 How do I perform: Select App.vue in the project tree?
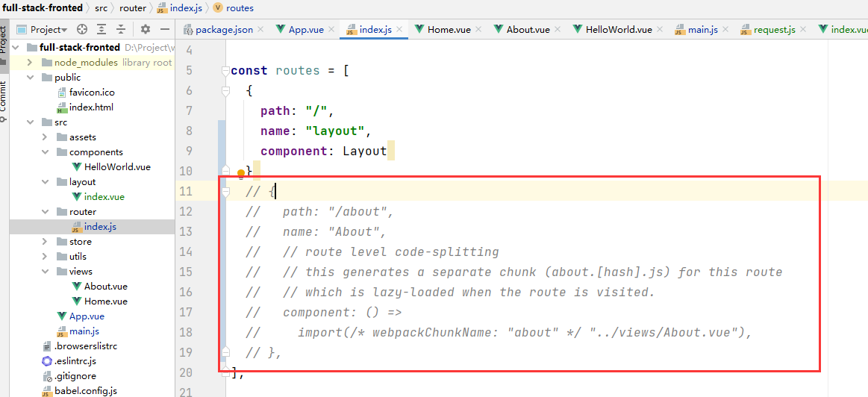81,316
